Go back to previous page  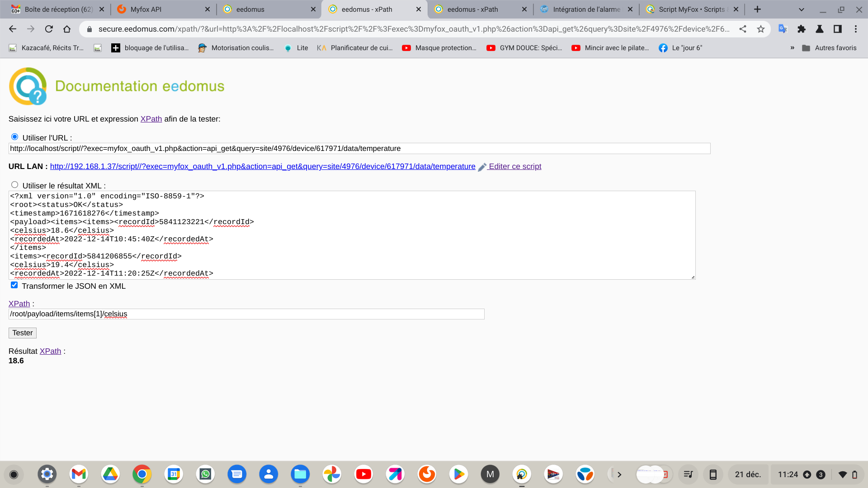click(x=13, y=29)
